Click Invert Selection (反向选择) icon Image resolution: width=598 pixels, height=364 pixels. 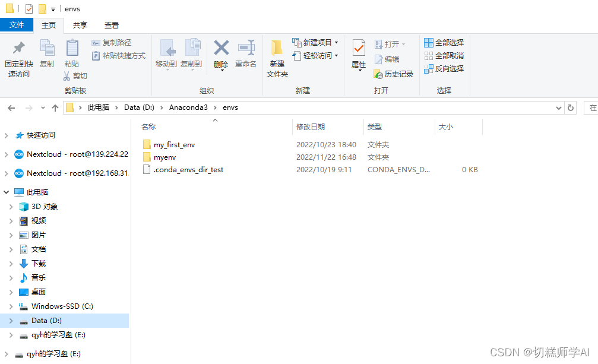(x=429, y=69)
